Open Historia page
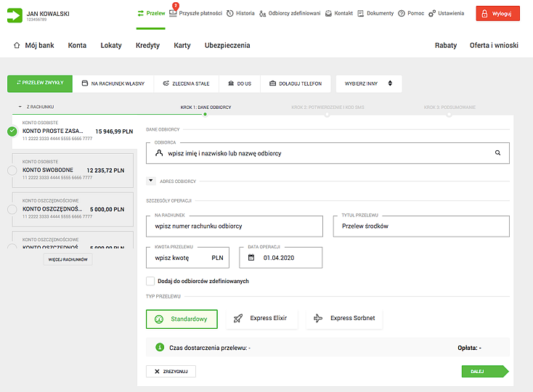Image resolution: width=533 pixels, height=392 pixels. [245, 13]
